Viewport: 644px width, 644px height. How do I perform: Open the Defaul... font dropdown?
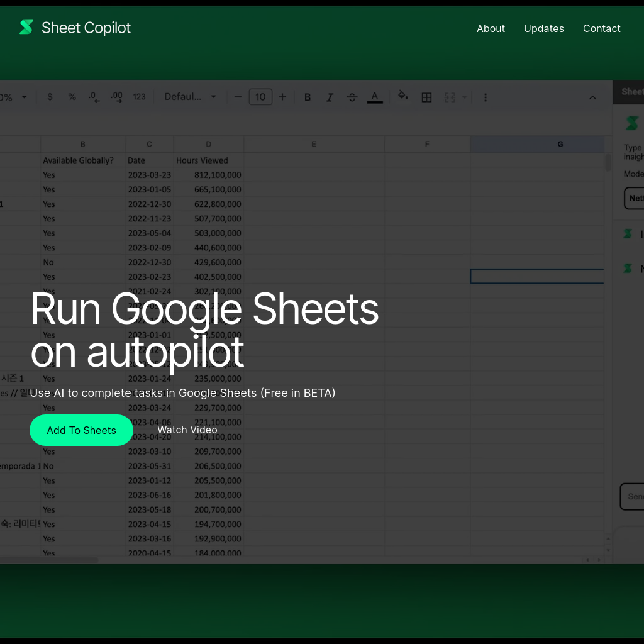tap(189, 97)
